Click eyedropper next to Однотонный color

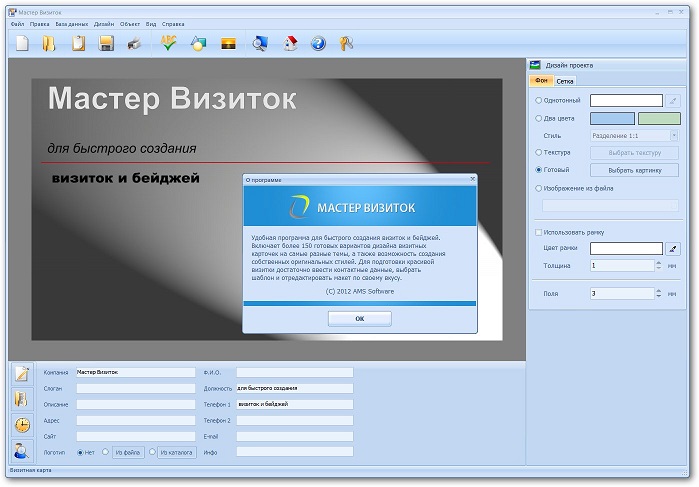(x=672, y=101)
